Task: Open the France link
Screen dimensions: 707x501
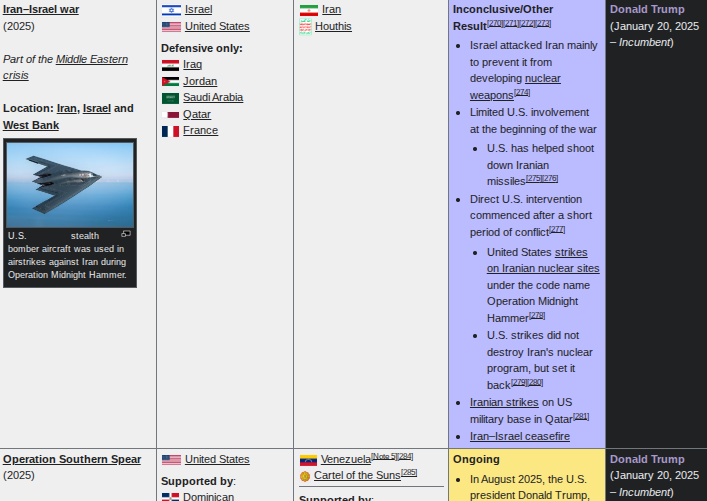Action: (x=200, y=131)
